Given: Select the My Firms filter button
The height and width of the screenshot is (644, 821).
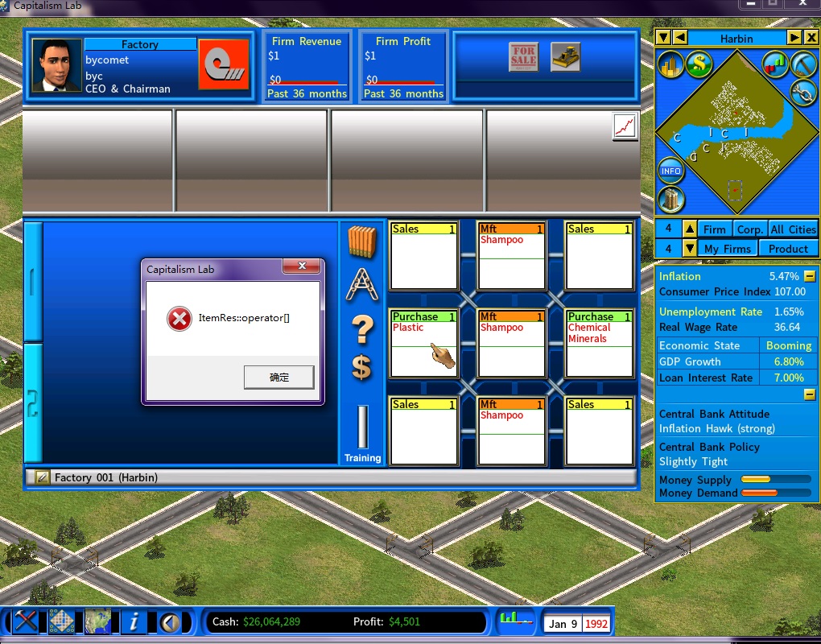Looking at the screenshot, I should pos(728,249).
